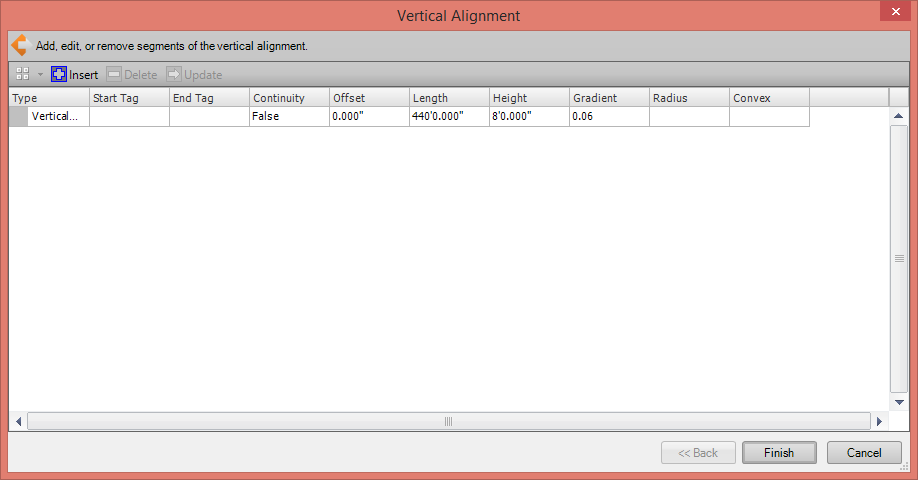
Task: Click the empty End Tag cell
Action: 210,116
